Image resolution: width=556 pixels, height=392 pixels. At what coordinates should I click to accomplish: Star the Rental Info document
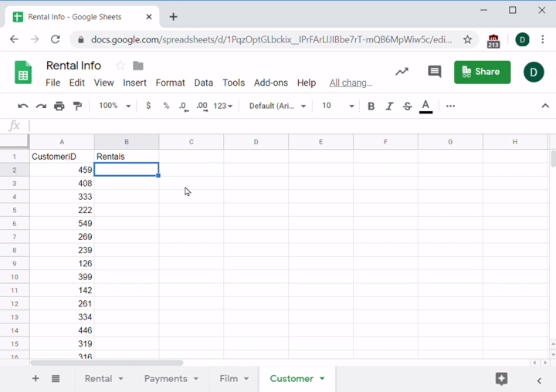point(120,66)
